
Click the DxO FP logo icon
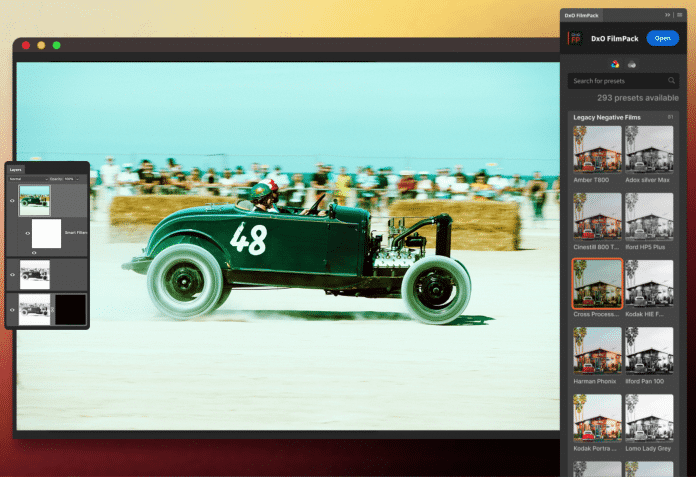pyautogui.click(x=575, y=38)
